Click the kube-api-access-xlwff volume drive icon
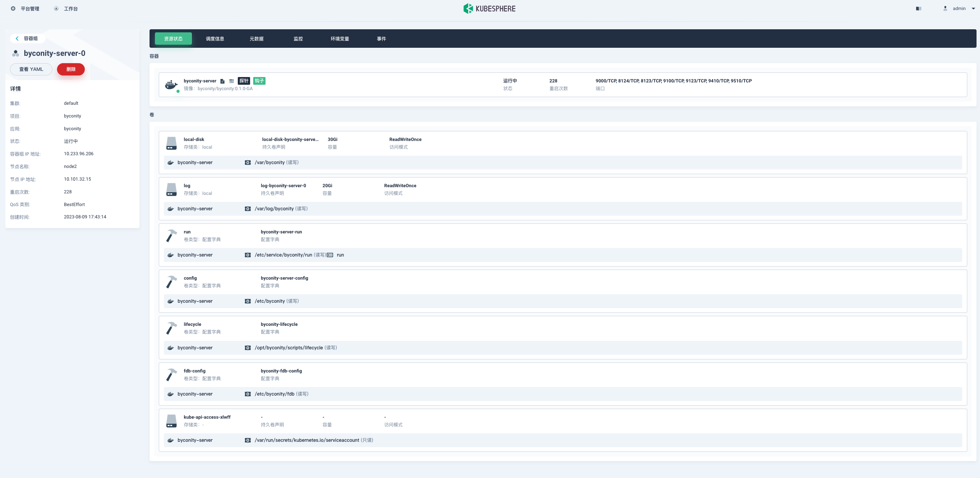Image resolution: width=980 pixels, height=478 pixels. point(171,421)
